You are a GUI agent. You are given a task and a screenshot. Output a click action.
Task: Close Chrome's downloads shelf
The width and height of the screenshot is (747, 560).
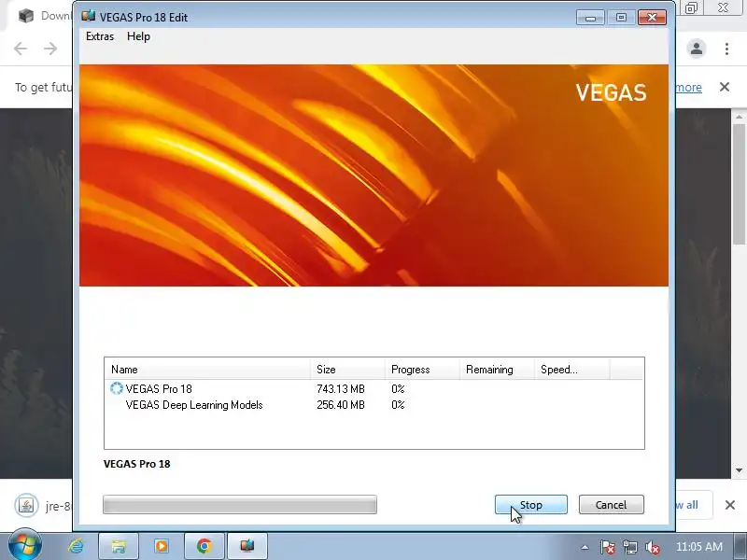(x=730, y=505)
